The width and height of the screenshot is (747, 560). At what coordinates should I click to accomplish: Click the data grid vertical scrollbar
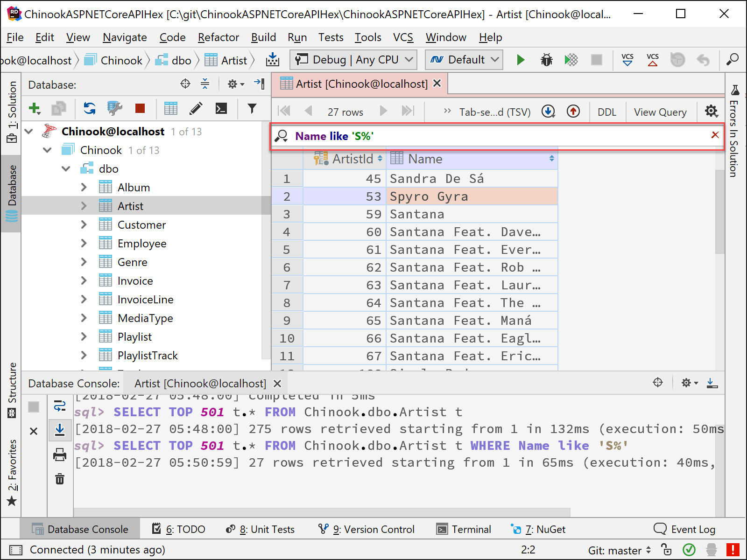click(x=719, y=212)
